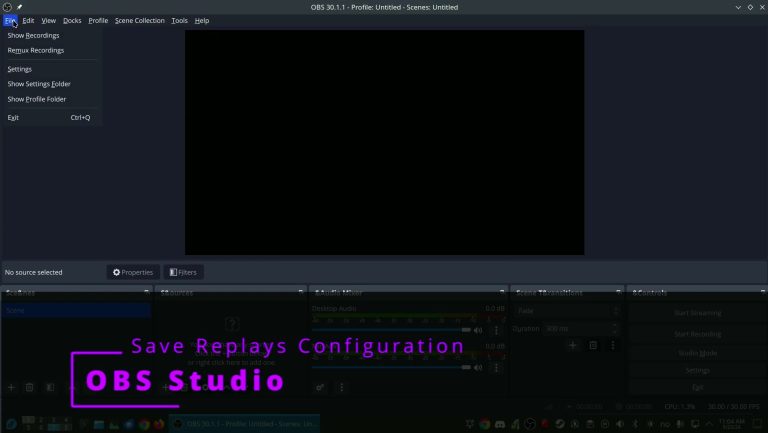Float the Scene Transitions dock icon

click(x=619, y=292)
